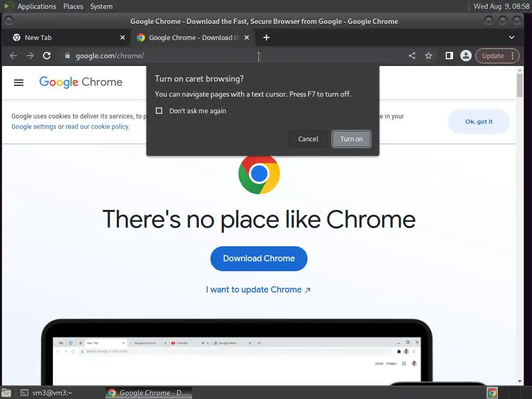The width and height of the screenshot is (532, 399).
Task: Select Google Chrome taskbar window button
Action: [149, 393]
